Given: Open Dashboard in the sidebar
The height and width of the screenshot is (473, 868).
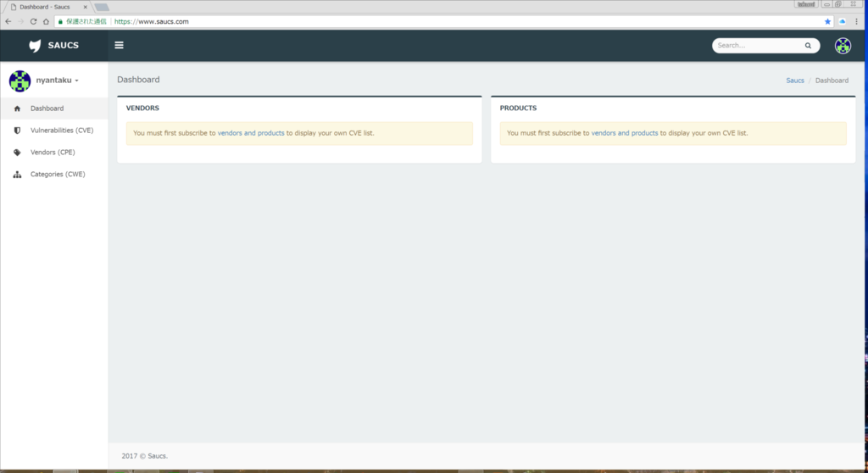Looking at the screenshot, I should coord(54,109).
